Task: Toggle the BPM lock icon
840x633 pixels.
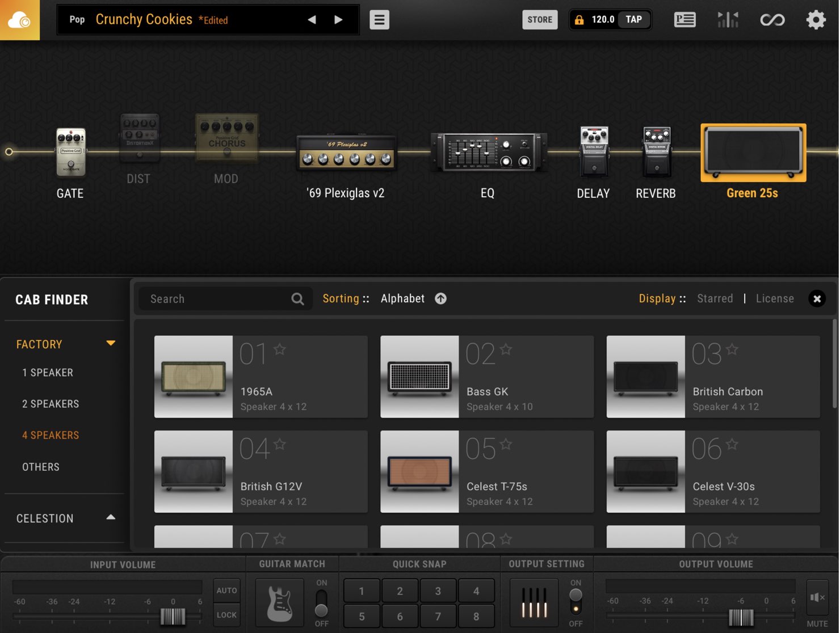Action: point(579,20)
